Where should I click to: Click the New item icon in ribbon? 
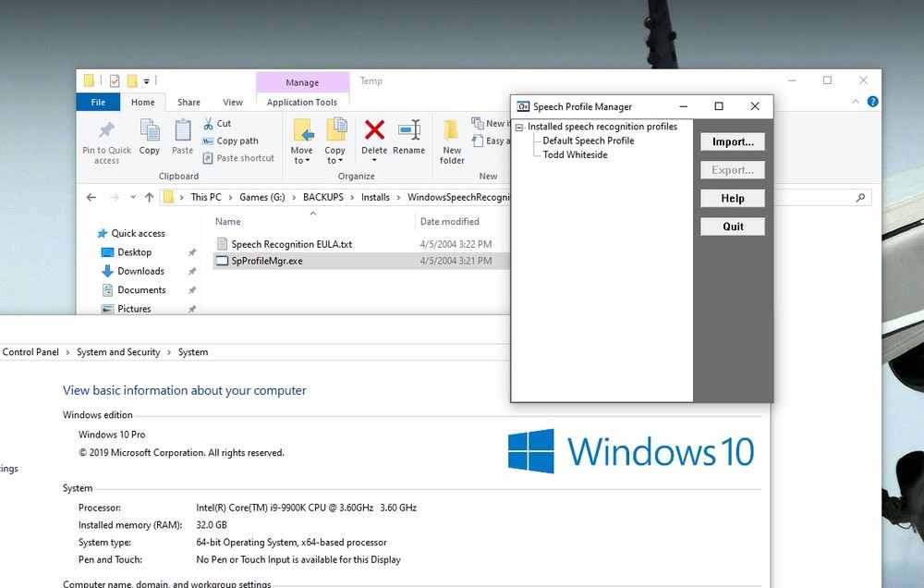click(x=478, y=123)
